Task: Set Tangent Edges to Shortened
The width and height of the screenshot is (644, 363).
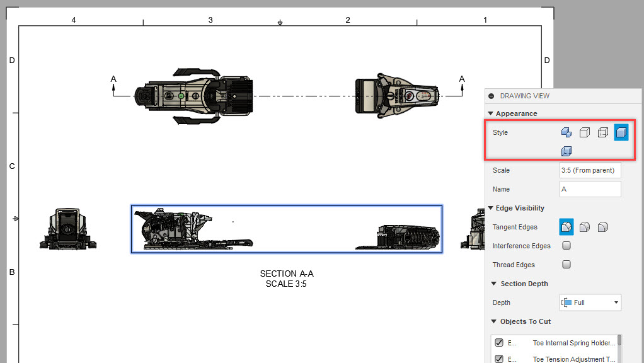Action: [x=584, y=227]
